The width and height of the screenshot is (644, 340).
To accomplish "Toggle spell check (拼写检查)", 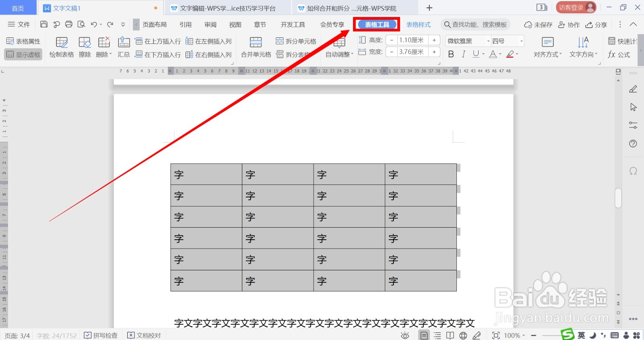I will click(101, 336).
